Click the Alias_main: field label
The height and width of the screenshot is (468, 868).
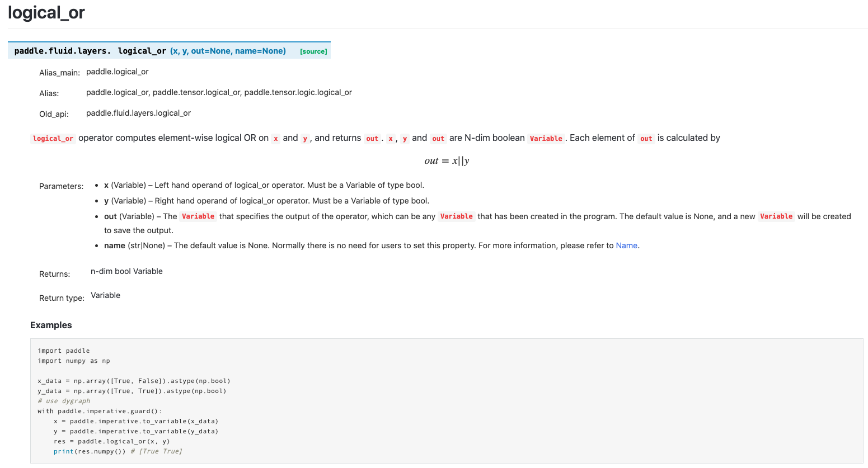pos(59,73)
